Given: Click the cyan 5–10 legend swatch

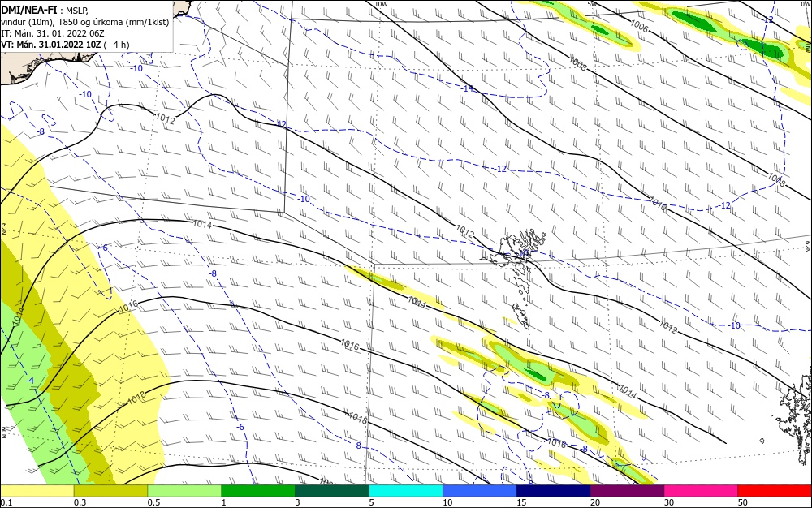Looking at the screenshot, I should click(x=406, y=491).
